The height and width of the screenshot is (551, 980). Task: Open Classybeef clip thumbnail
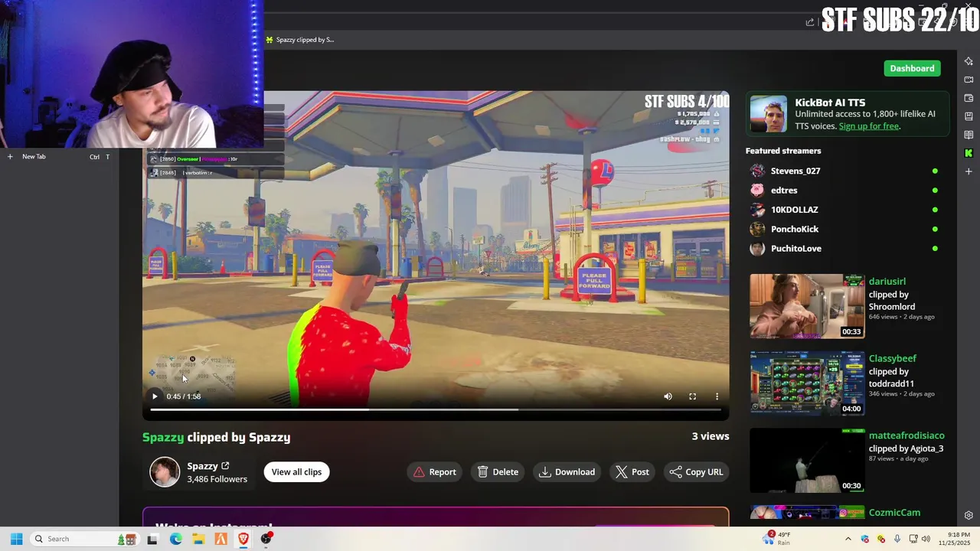pos(807,383)
